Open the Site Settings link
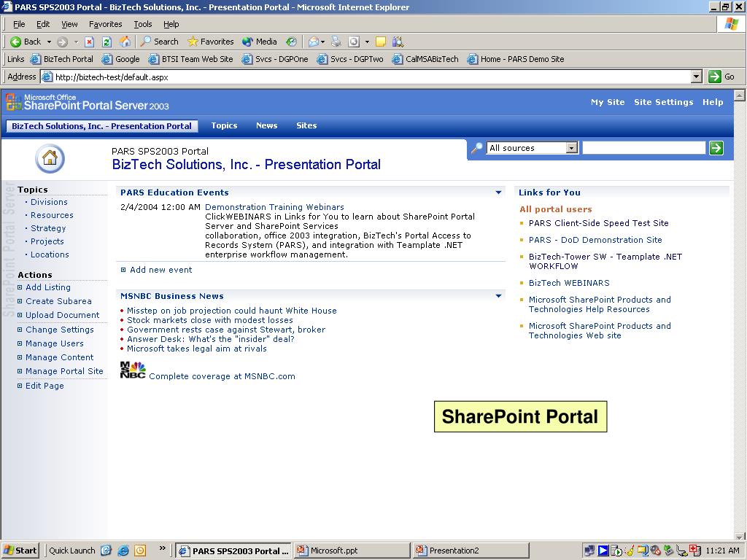 click(663, 102)
